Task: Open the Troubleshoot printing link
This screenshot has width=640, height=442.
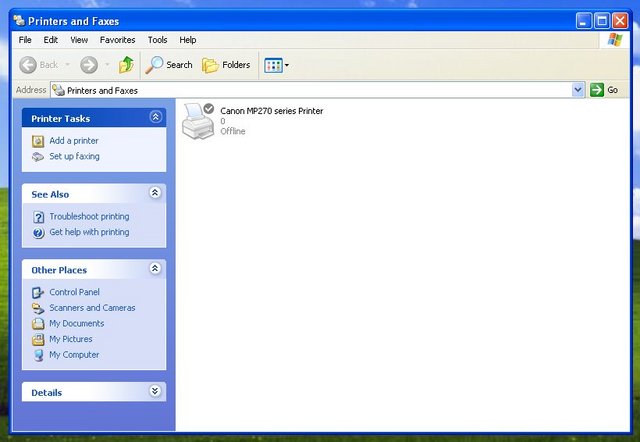Action: pos(89,216)
